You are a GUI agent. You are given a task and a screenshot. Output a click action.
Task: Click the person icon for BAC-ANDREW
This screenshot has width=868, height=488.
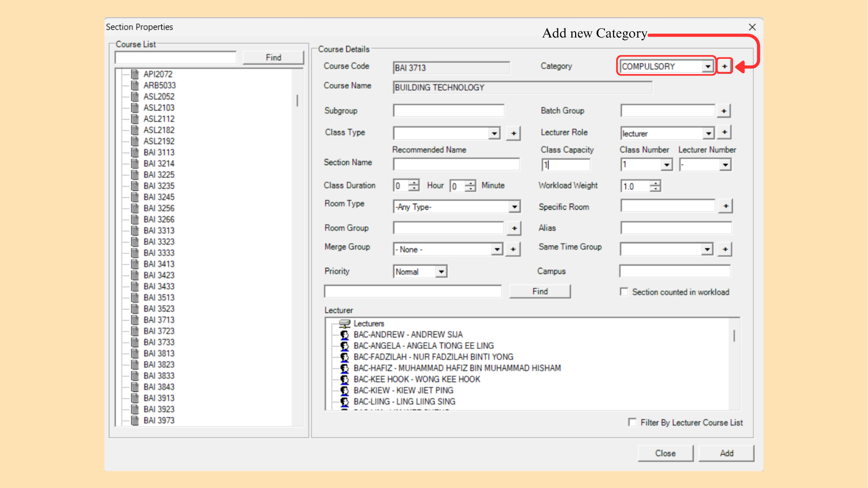coord(345,335)
